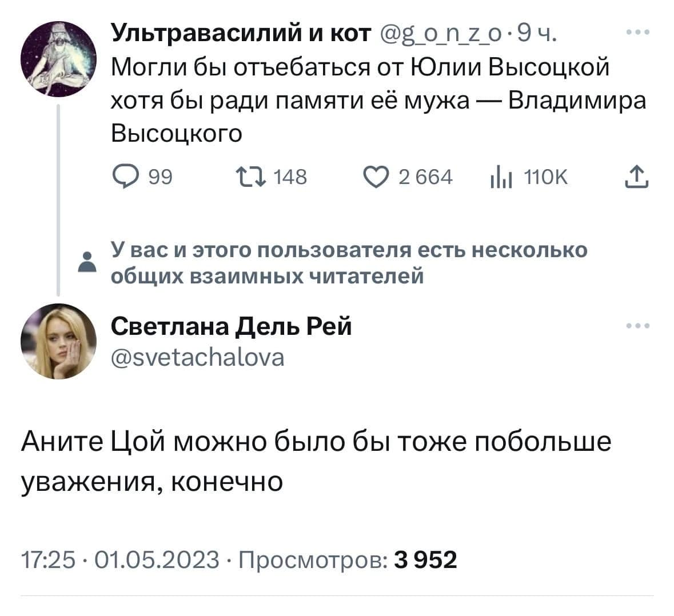Click the Светлана Дель Рей name
The image size is (674, 616).
tap(231, 326)
